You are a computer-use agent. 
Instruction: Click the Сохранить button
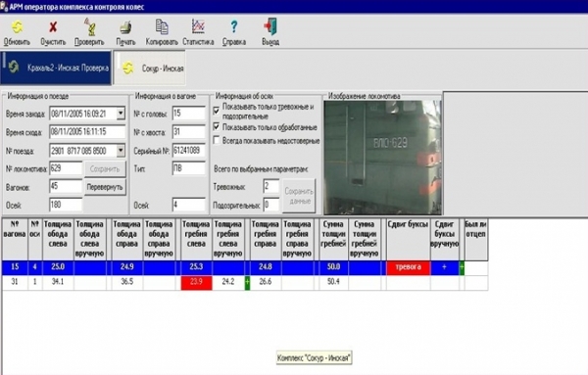coord(105,169)
